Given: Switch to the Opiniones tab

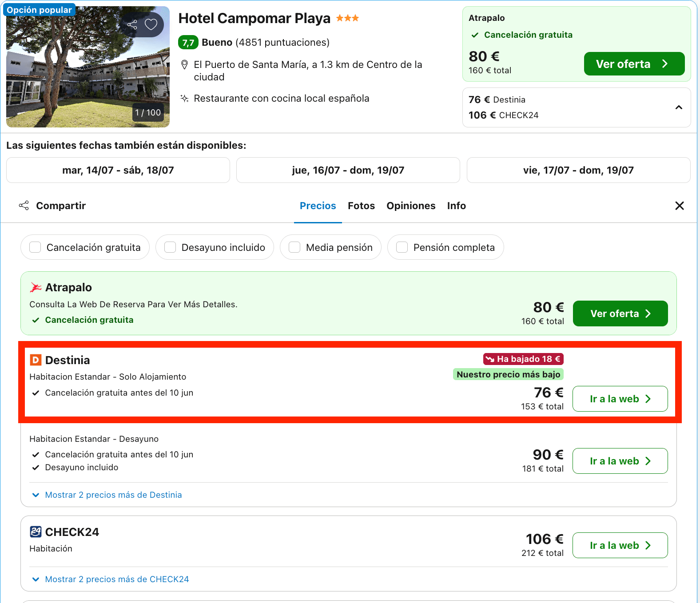Looking at the screenshot, I should pos(411,206).
